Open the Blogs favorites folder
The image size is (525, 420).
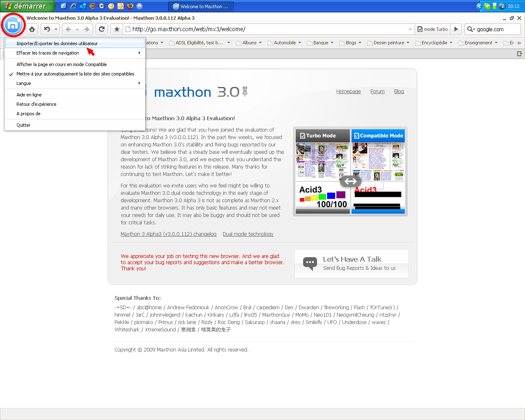(x=351, y=43)
